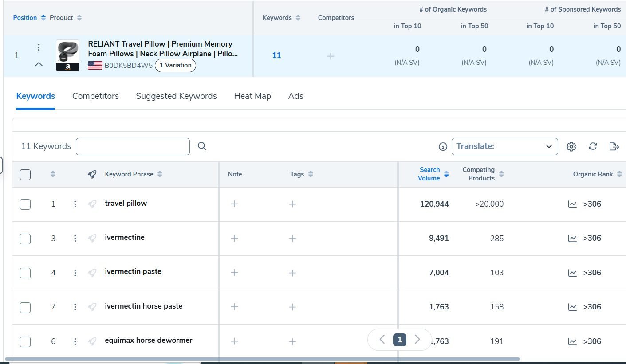
Task: Open the row menu for ivermectine
Action: pos(75,239)
